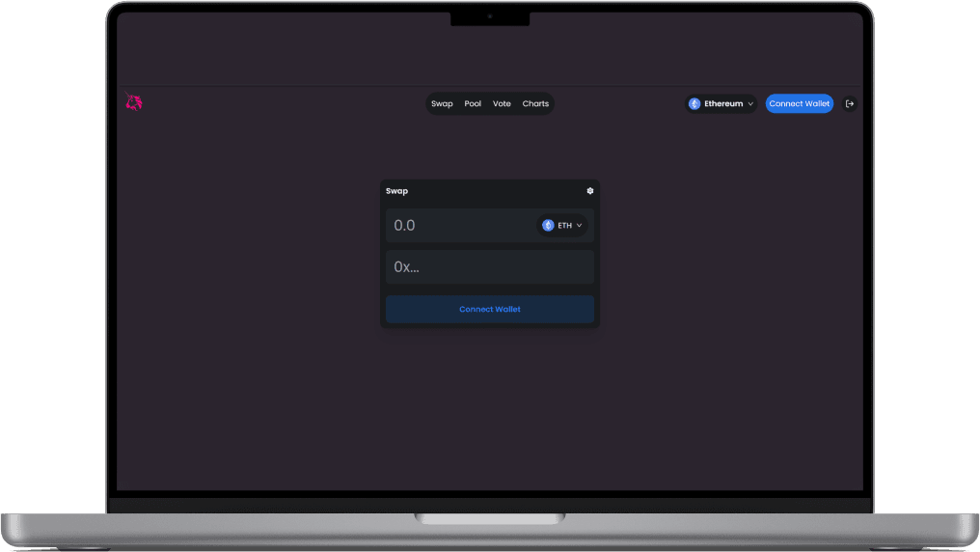Open swap settings via gear icon
This screenshot has height=552, width=980.
point(590,191)
